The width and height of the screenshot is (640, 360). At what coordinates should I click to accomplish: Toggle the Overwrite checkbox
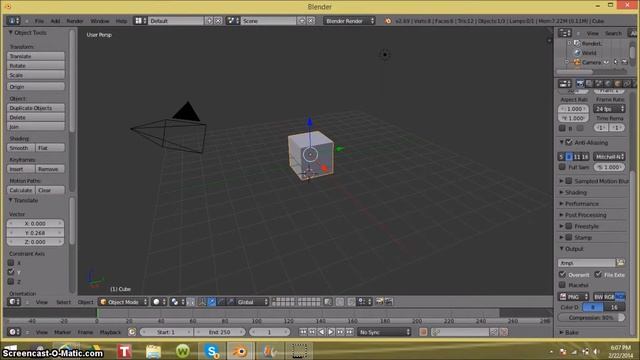click(x=562, y=274)
